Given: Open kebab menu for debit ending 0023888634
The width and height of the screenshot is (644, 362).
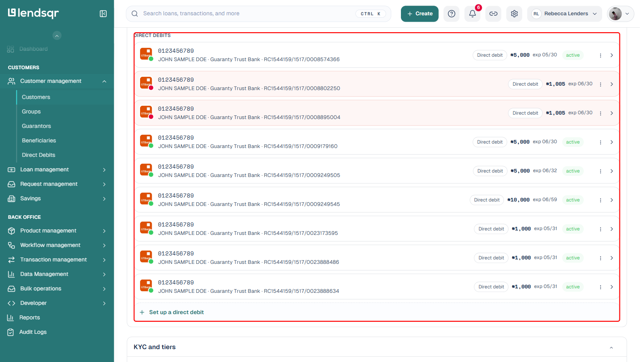Looking at the screenshot, I should point(601,287).
